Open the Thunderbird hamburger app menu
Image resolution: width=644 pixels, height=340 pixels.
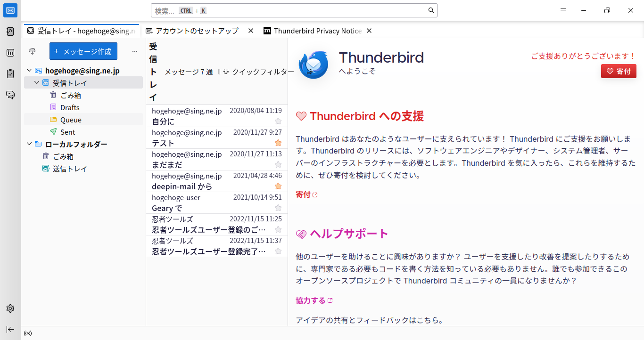pyautogui.click(x=563, y=10)
